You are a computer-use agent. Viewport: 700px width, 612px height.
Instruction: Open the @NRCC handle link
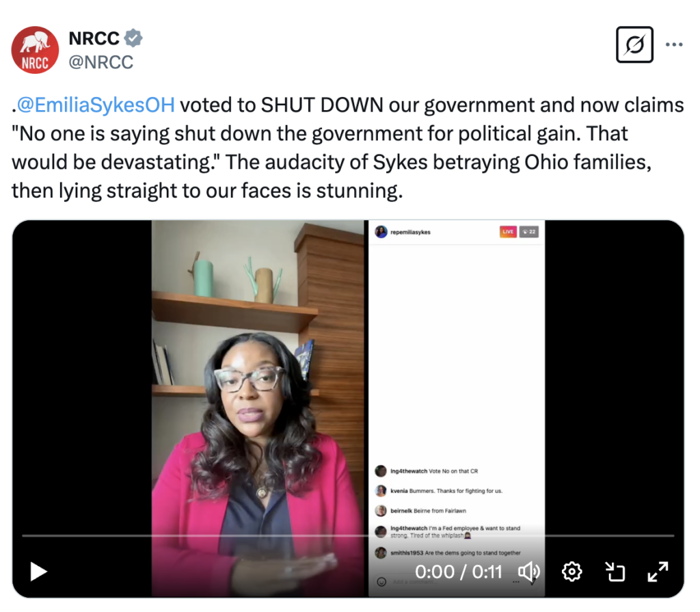click(101, 62)
